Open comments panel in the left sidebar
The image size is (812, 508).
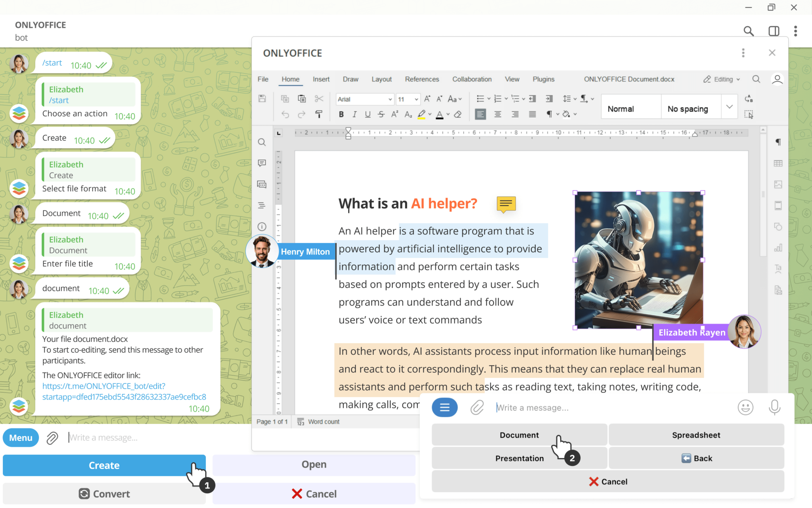click(x=262, y=163)
